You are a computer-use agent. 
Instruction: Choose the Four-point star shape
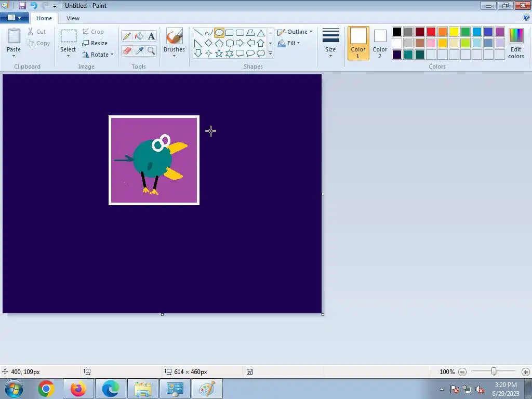click(209, 54)
